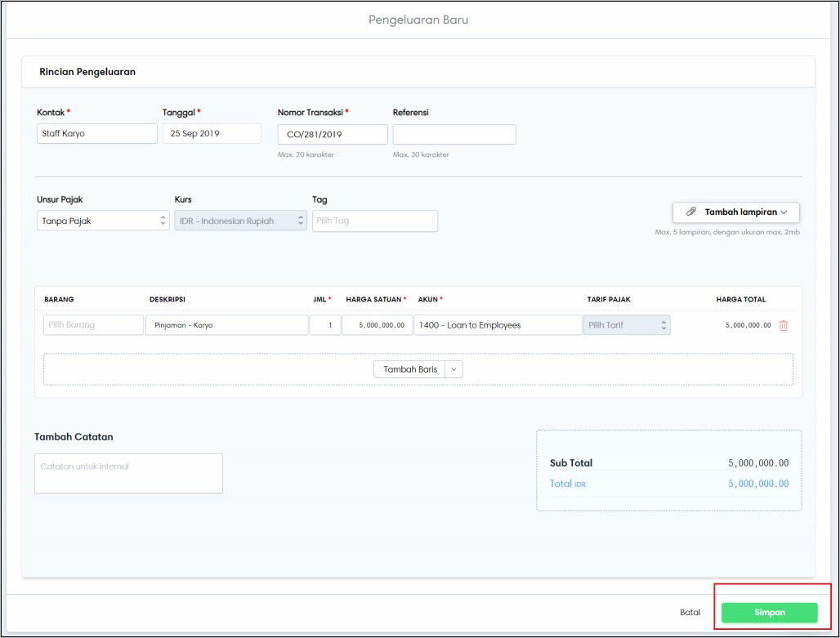Click the BARANG column header

(x=59, y=300)
